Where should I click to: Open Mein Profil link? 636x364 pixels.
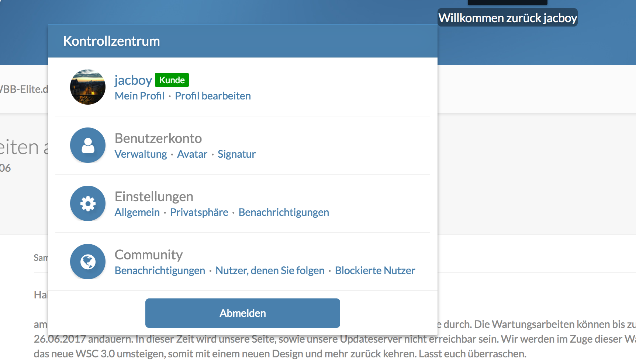click(139, 96)
